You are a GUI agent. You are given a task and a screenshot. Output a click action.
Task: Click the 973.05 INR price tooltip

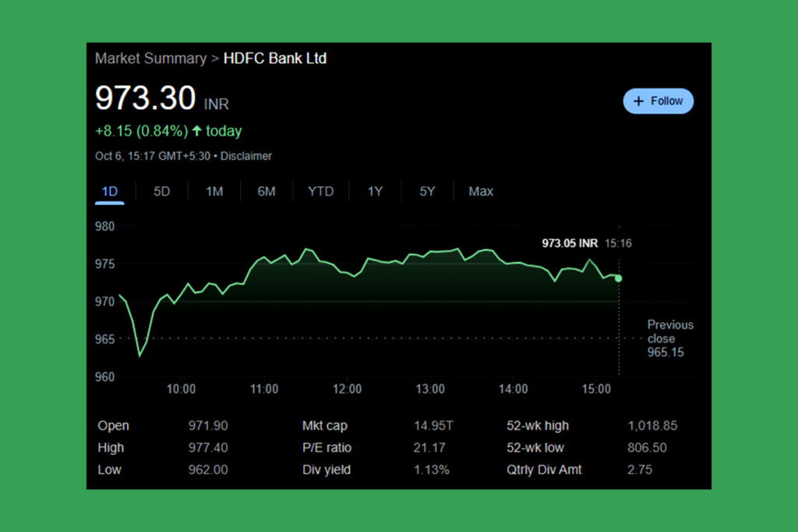570,243
